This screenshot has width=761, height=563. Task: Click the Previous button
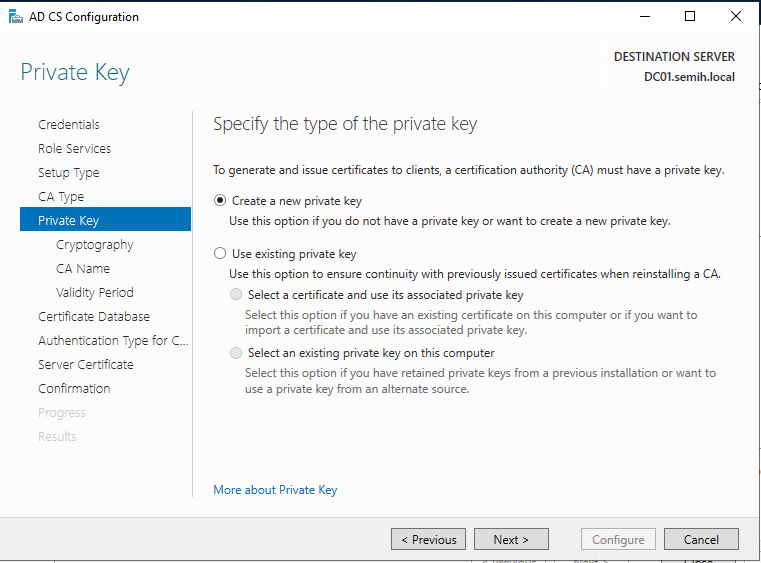(428, 539)
